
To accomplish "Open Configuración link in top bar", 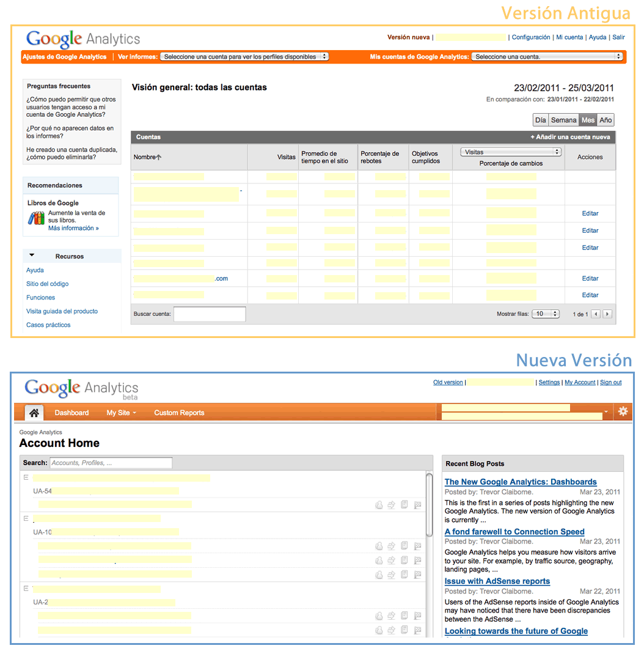I will [531, 37].
